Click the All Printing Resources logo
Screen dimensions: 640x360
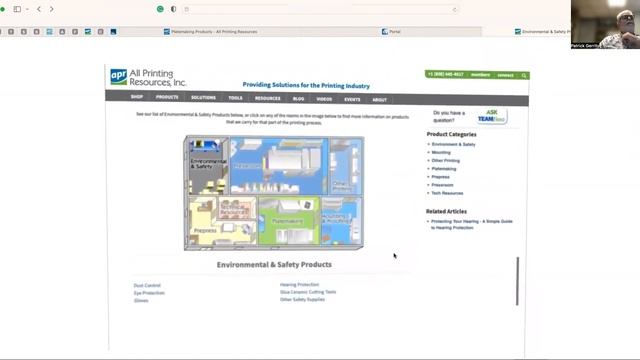tap(148, 77)
